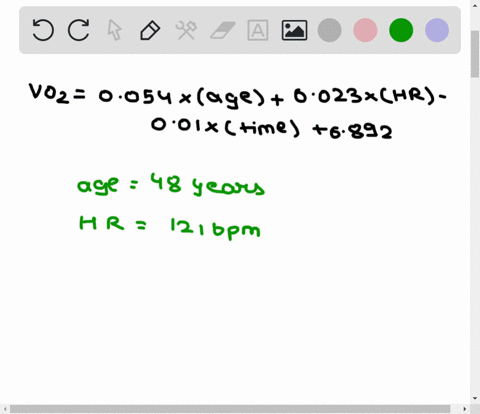Viewport: 480px width, 414px height.
Task: Choose the gray color swatch
Action: (x=329, y=30)
